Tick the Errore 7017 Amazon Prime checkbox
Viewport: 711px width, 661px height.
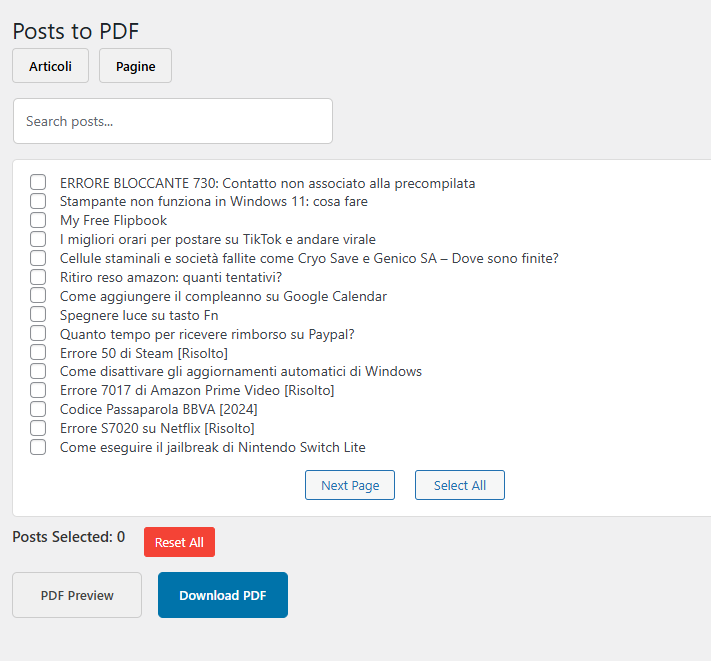[x=38, y=390]
